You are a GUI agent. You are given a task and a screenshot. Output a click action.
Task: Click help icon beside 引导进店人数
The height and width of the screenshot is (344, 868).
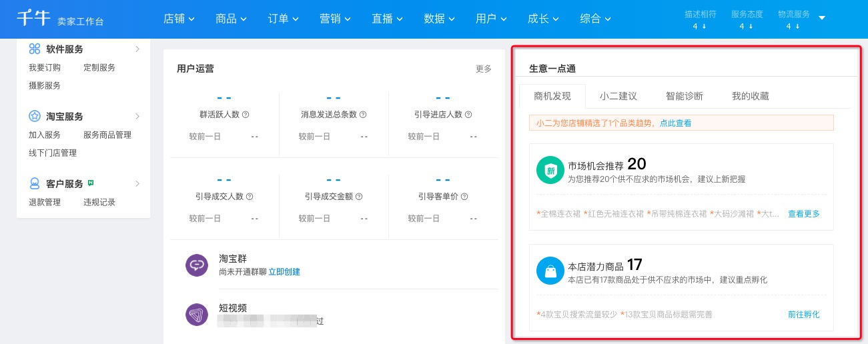pyautogui.click(x=468, y=115)
